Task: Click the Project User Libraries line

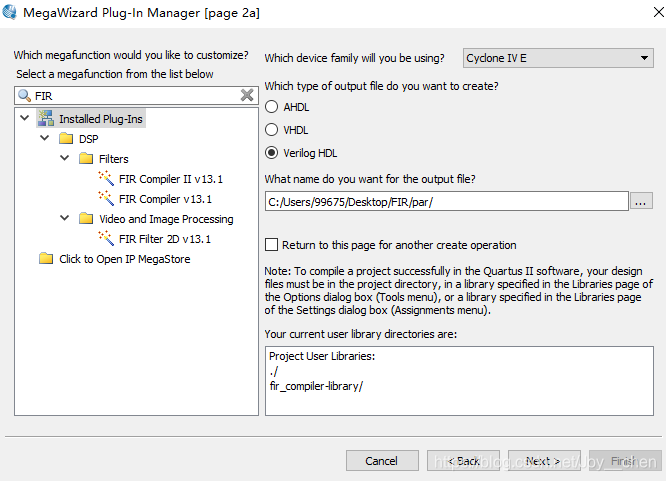Action: point(322,356)
